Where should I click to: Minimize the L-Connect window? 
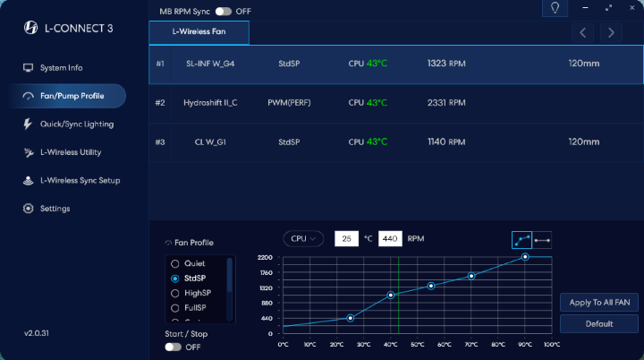click(585, 8)
